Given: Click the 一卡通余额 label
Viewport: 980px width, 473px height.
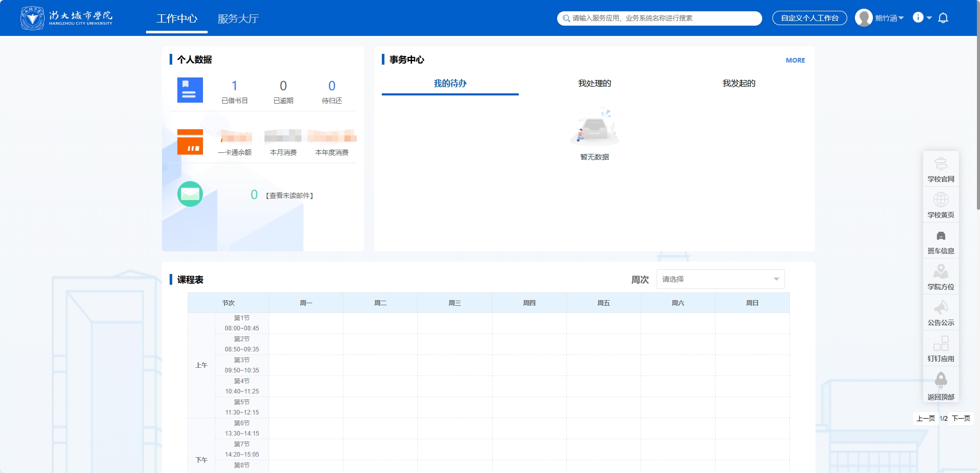Looking at the screenshot, I should tap(235, 152).
